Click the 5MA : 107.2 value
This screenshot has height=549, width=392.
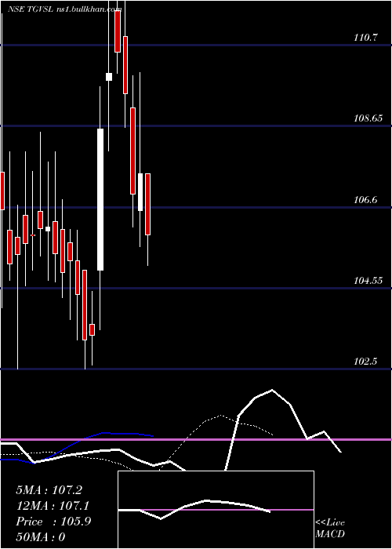point(49,490)
